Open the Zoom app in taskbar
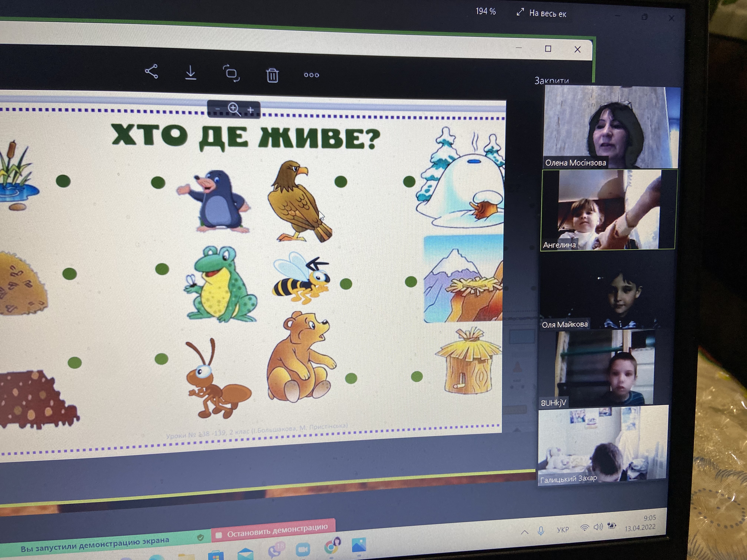Screen dimensions: 747x560 (x=303, y=549)
